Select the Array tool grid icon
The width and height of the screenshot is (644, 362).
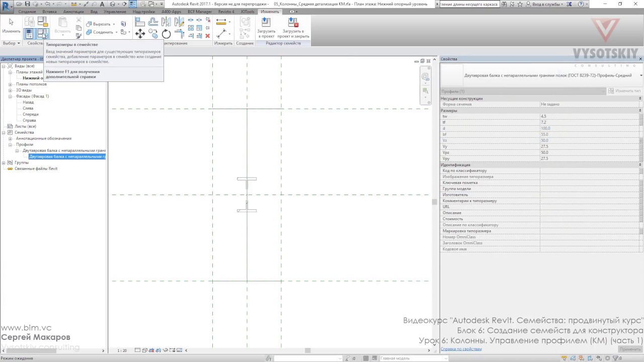click(191, 28)
